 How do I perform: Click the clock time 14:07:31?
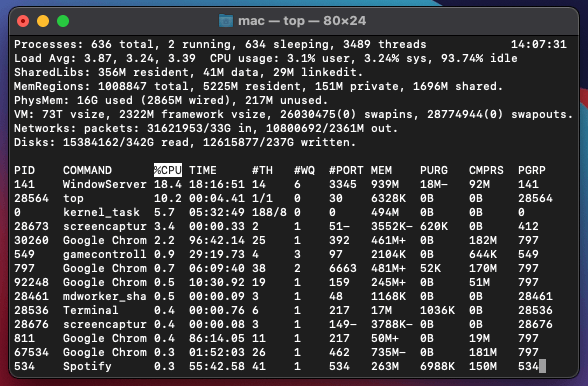pyautogui.click(x=539, y=44)
